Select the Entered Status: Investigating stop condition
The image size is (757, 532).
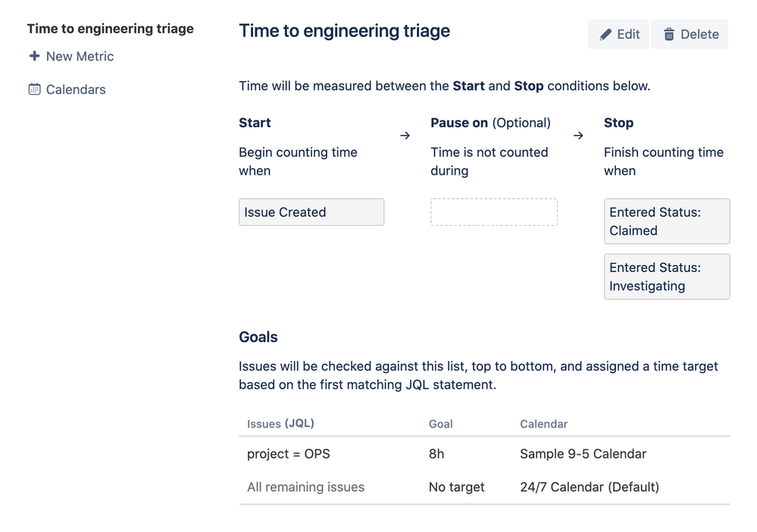[666, 277]
